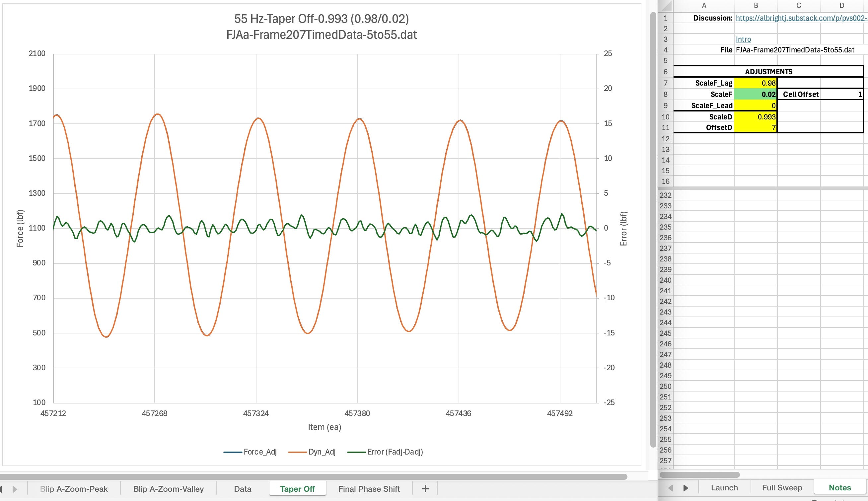Click the chart's vertical scrollbar
Screen dimensions: 868x501
point(653,227)
